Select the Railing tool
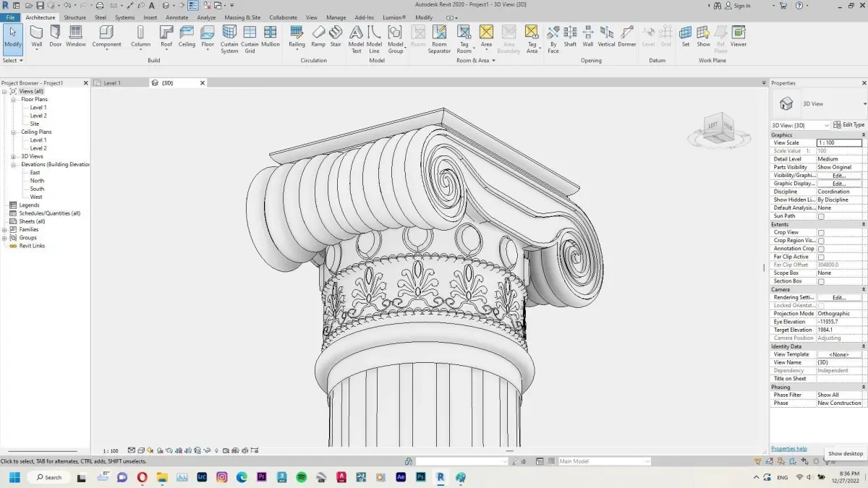The image size is (868, 488). 297,37
